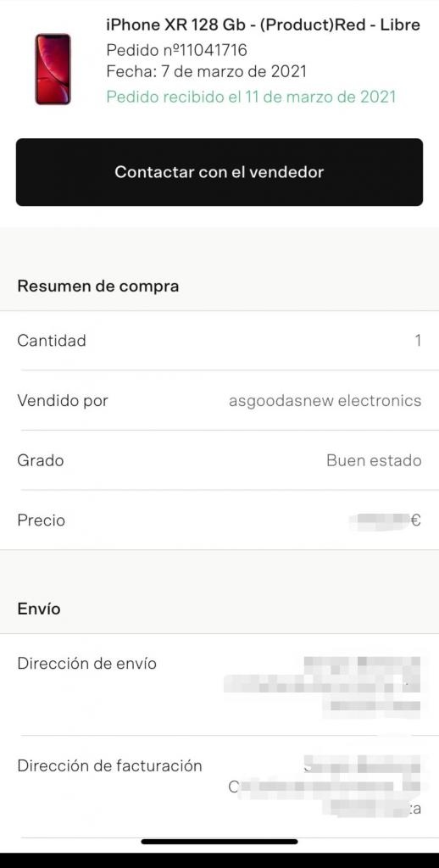439x868 pixels.
Task: Tap the Vendido por label
Action: pos(63,400)
